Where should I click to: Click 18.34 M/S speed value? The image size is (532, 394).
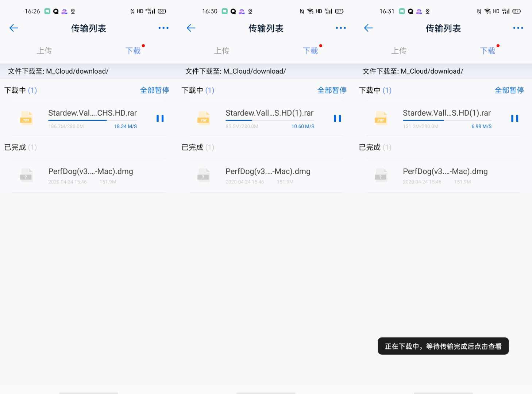[x=126, y=127]
